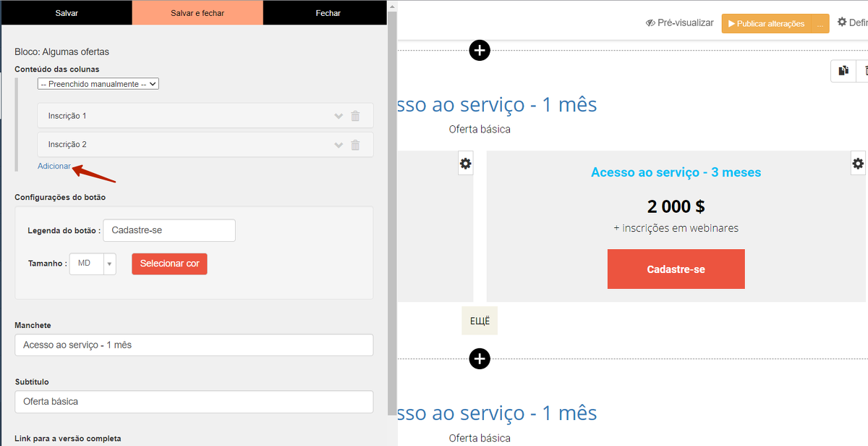Expand the Inscrição 2 chevron
868x446 pixels.
[339, 145]
